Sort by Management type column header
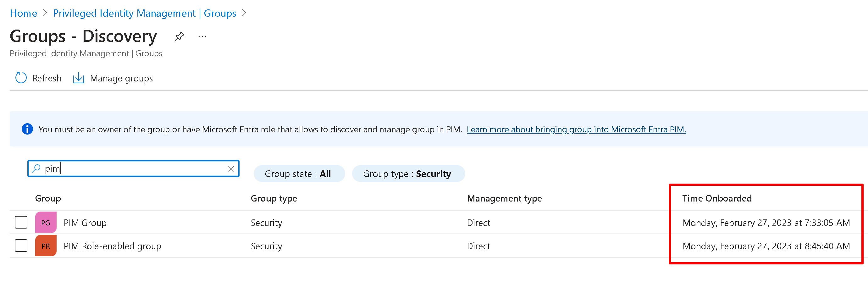 click(x=504, y=198)
